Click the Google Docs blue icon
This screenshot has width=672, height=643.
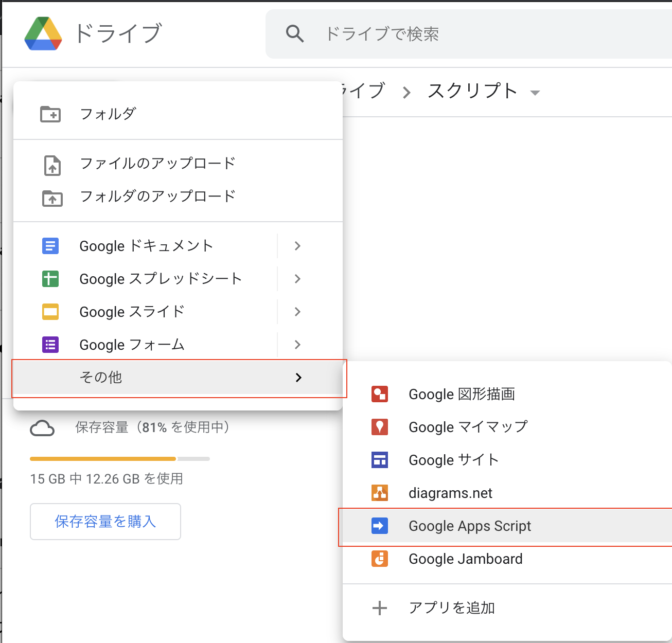(50, 246)
